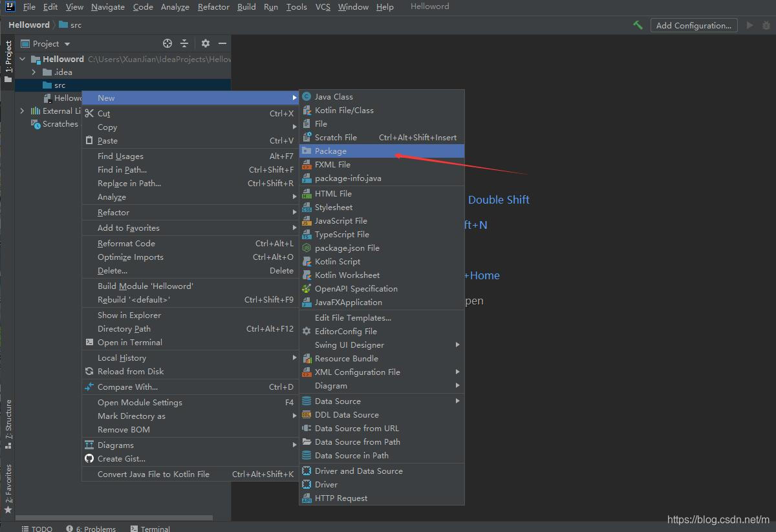Image resolution: width=776 pixels, height=532 pixels.
Task: Click the Create Gist GitHub icon
Action: click(x=89, y=459)
